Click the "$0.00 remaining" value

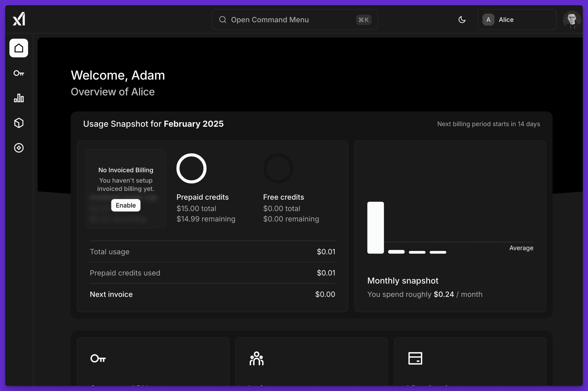[x=291, y=219]
